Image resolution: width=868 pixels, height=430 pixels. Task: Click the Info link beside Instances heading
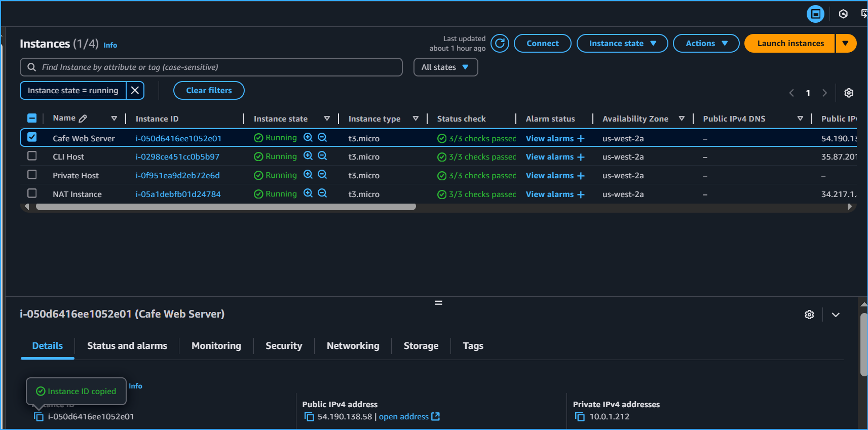point(110,45)
